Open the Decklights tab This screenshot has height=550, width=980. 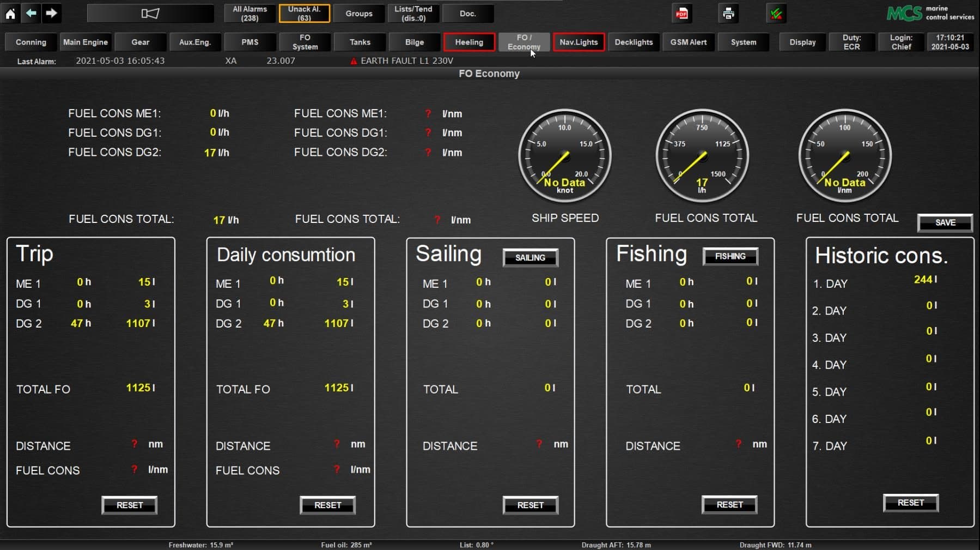point(634,42)
